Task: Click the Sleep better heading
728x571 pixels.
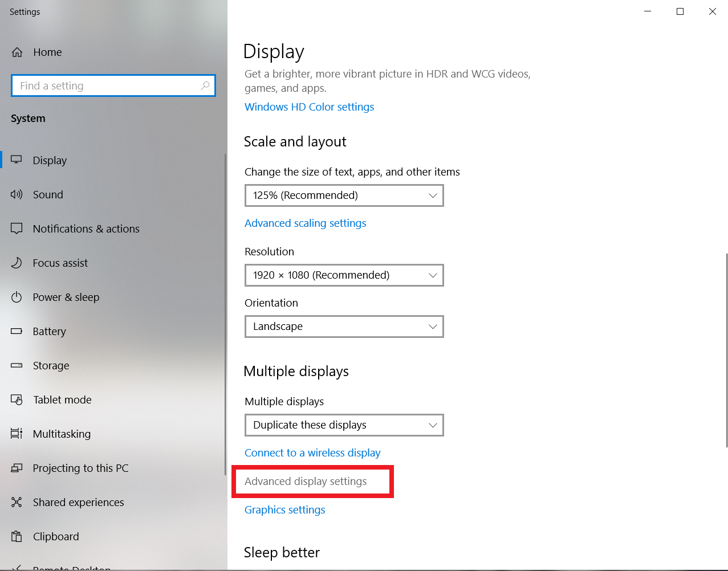Action: (x=282, y=553)
